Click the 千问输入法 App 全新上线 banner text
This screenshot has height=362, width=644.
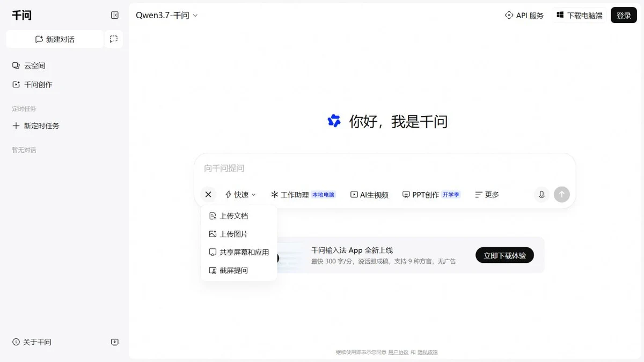[352, 250]
